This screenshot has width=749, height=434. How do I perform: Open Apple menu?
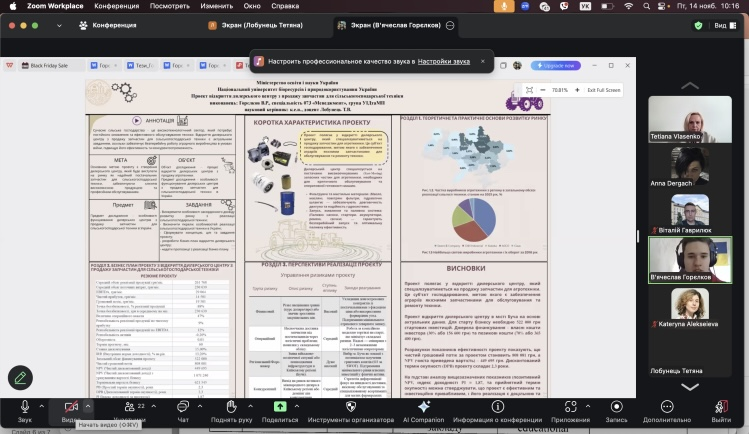pos(13,6)
